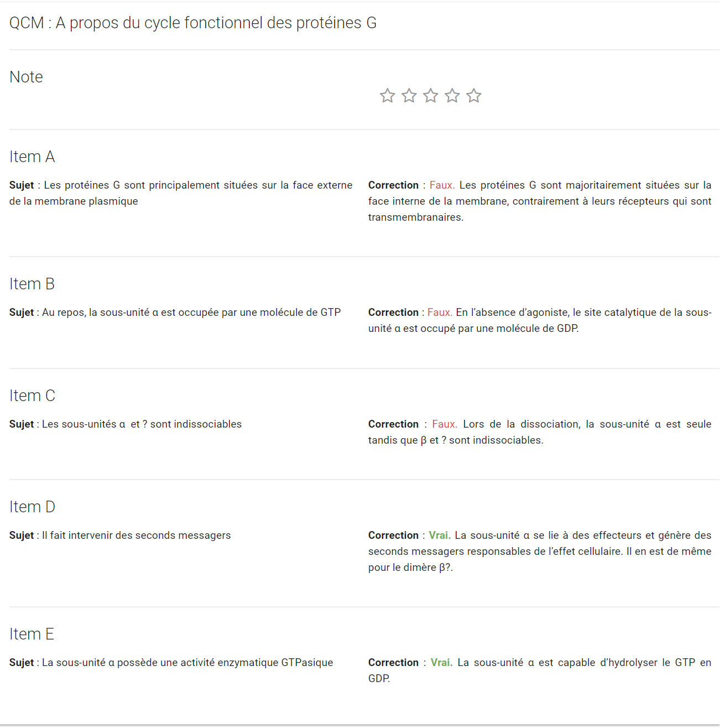The width and height of the screenshot is (720, 728).
Task: Click the Item E subject on GTPasique activity
Action: 171,663
